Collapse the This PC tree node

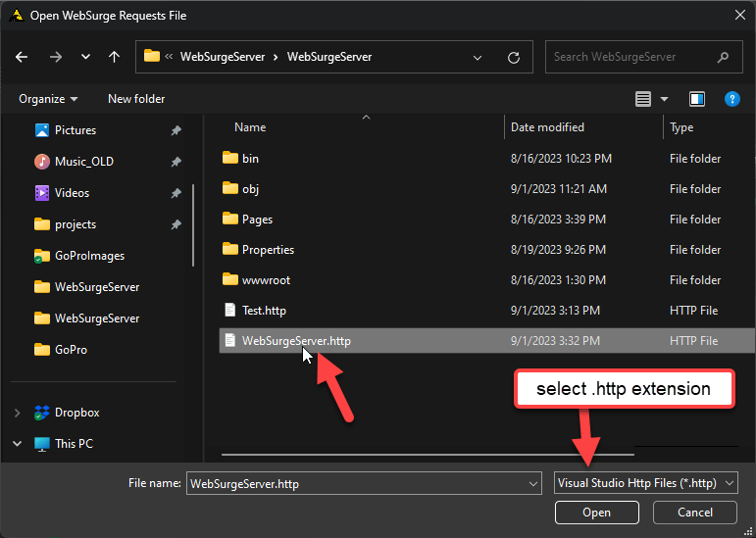18,444
